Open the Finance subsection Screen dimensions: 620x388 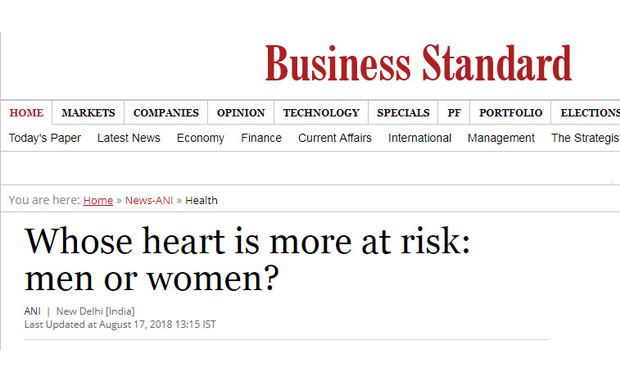pyautogui.click(x=261, y=138)
